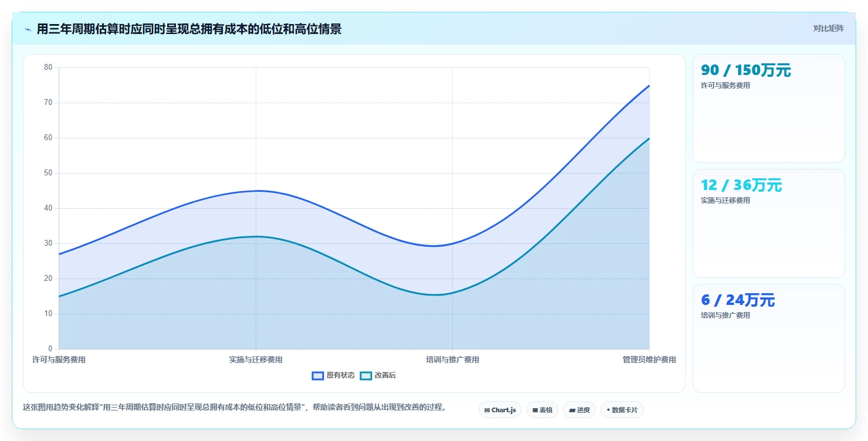The width and height of the screenshot is (868, 441).
Task: Toggle the 原有状态 legend series
Action: coord(333,375)
